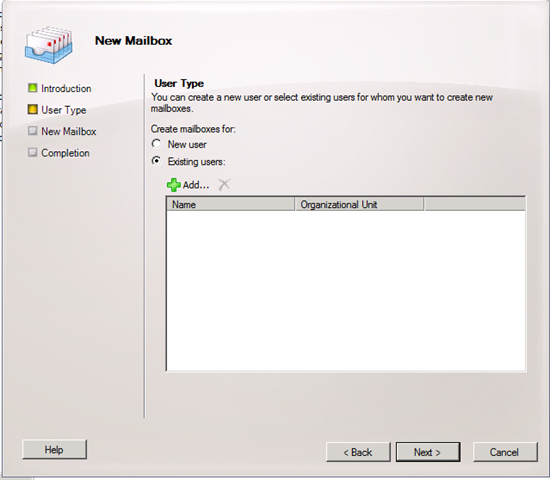This screenshot has width=550, height=480.
Task: Click the Organizational Unit column header
Action: (x=360, y=204)
